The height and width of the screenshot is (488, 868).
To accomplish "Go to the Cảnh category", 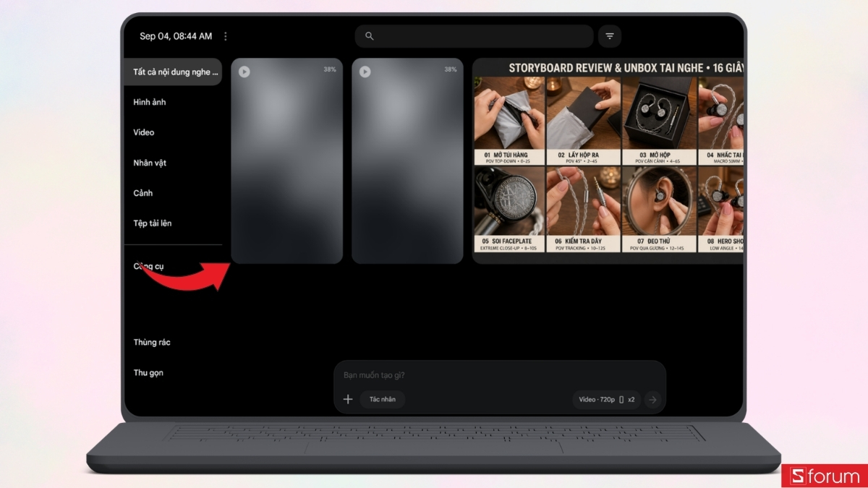I will (143, 193).
